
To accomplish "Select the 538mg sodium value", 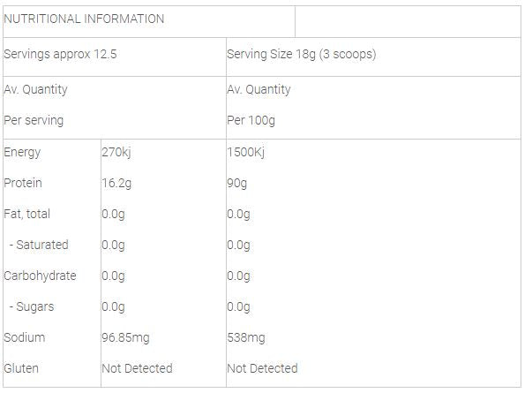I will pos(246,337).
